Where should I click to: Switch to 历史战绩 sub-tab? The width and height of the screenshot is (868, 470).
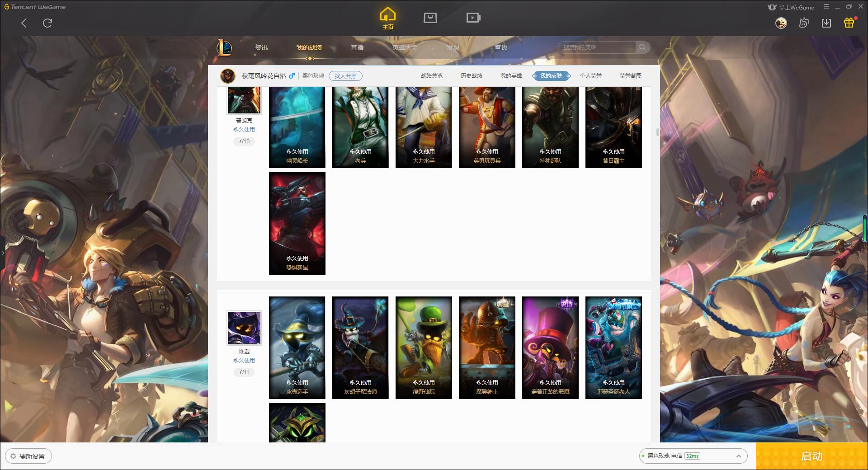coord(472,76)
